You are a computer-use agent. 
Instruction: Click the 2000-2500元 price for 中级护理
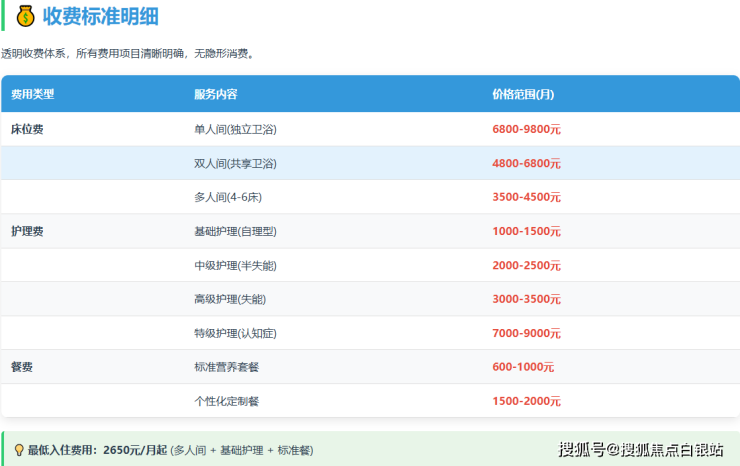pyautogui.click(x=526, y=265)
